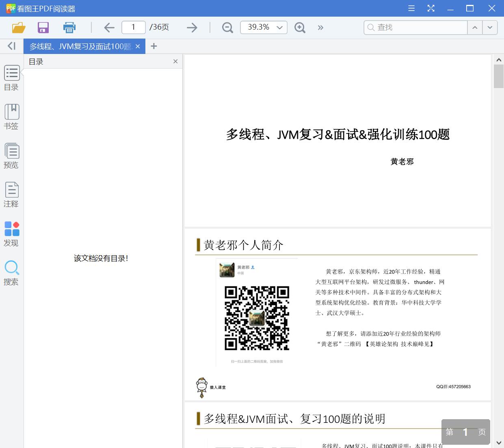Expand more toolbar options double chevron

click(x=320, y=28)
